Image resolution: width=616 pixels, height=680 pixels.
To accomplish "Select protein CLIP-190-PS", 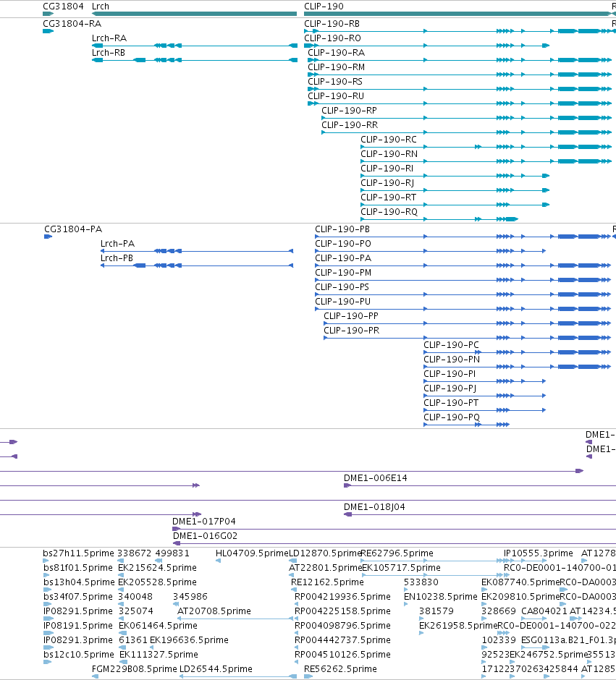I will click(x=342, y=287).
